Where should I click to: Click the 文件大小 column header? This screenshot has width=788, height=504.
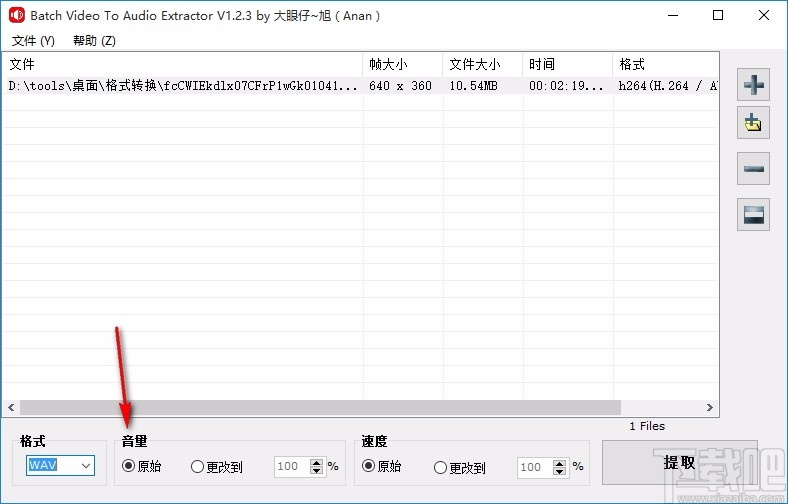(x=482, y=64)
